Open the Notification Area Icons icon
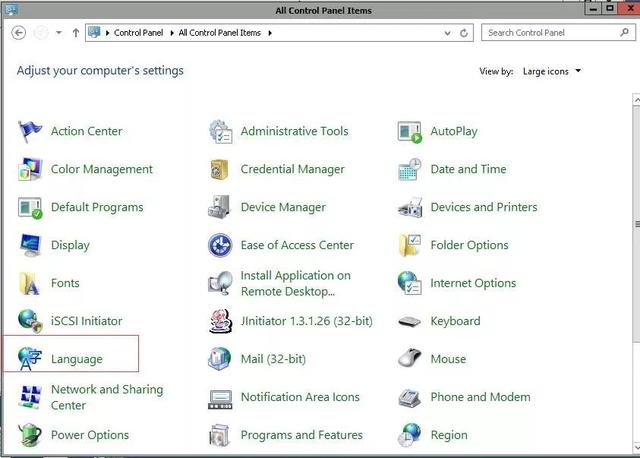The image size is (640, 458). tap(220, 399)
